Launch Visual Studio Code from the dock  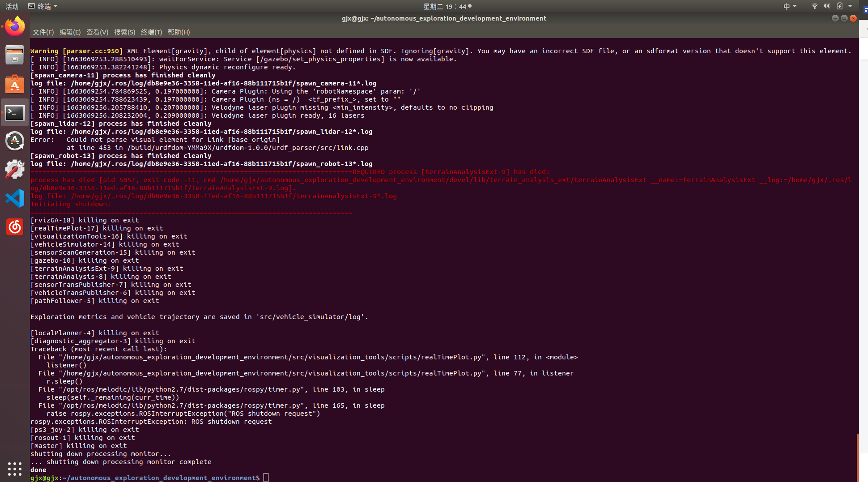point(15,198)
